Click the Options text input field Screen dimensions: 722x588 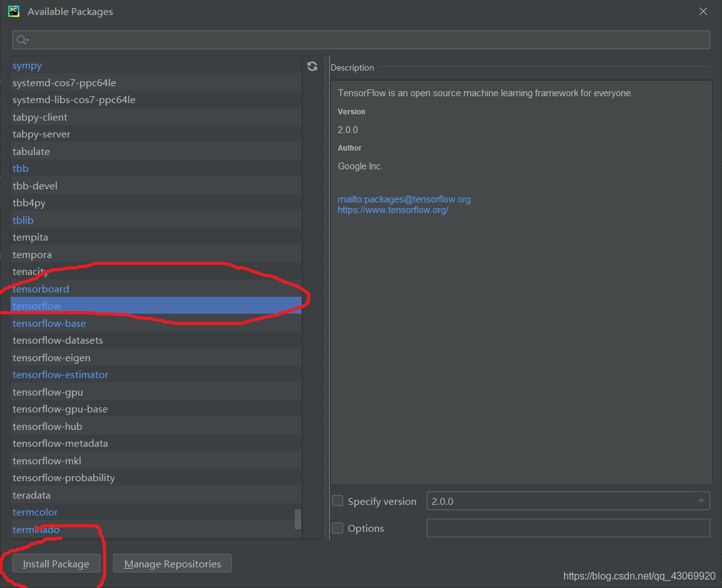click(568, 528)
